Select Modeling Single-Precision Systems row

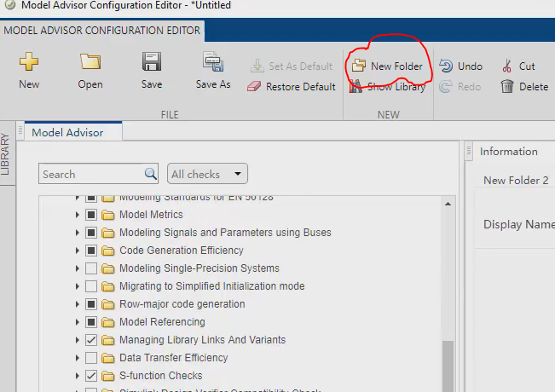tap(240, 268)
